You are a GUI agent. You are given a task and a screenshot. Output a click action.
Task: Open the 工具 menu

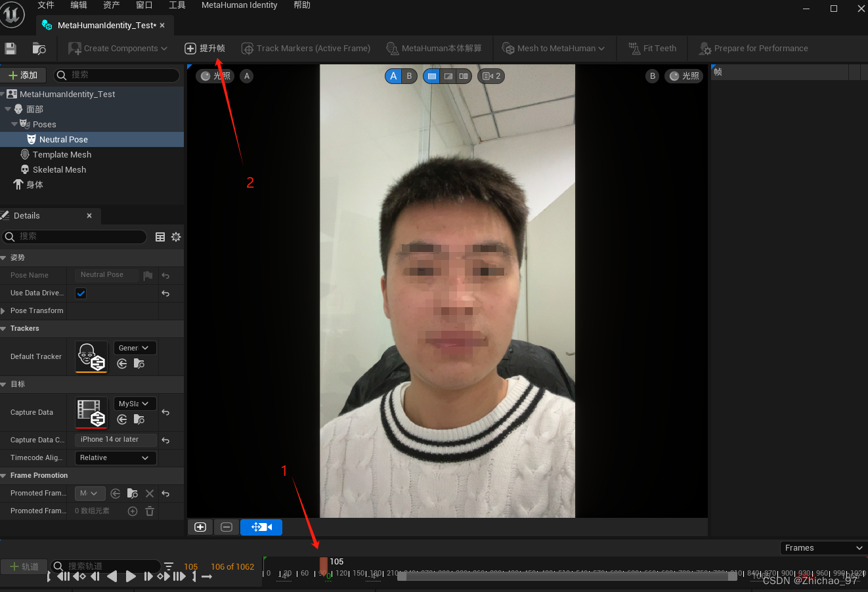pos(177,5)
